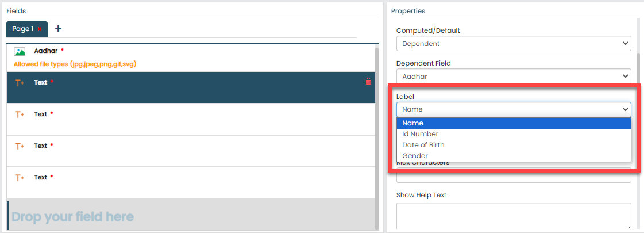Collapse the Label dropdown showing Name
The width and height of the screenshot is (644, 233).
(x=513, y=109)
